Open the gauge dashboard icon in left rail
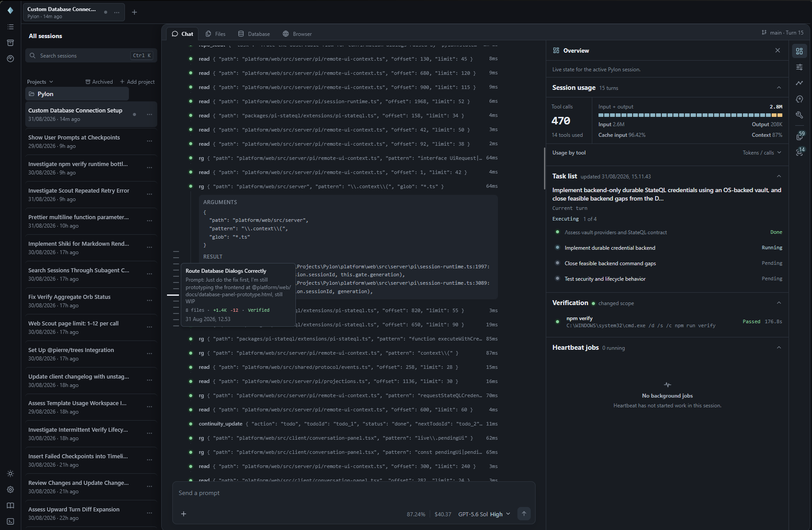This screenshot has width=812, height=530. [11, 58]
